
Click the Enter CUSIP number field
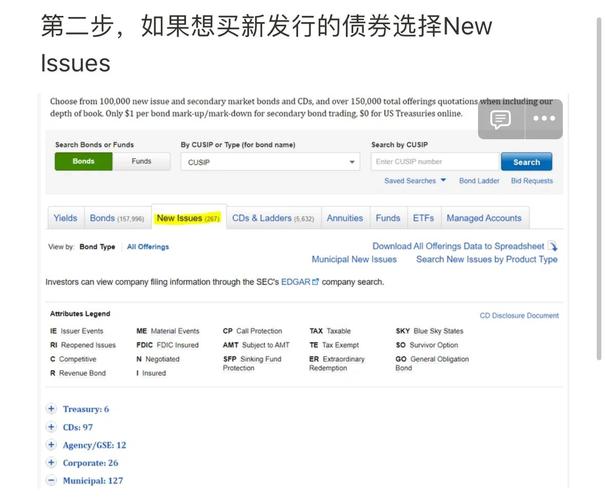tap(435, 162)
